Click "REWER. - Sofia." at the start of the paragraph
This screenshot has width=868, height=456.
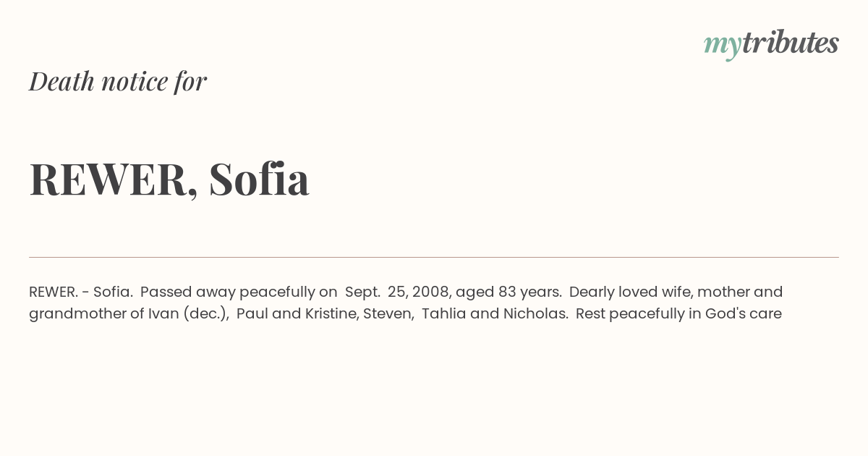pos(81,292)
